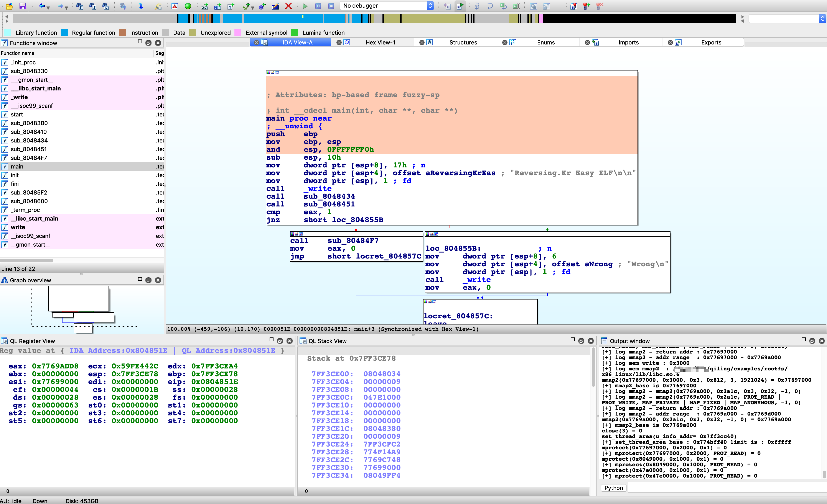This screenshot has height=504, width=827.
Task: Expand the back navigation history arrow
Action: tap(48, 7)
